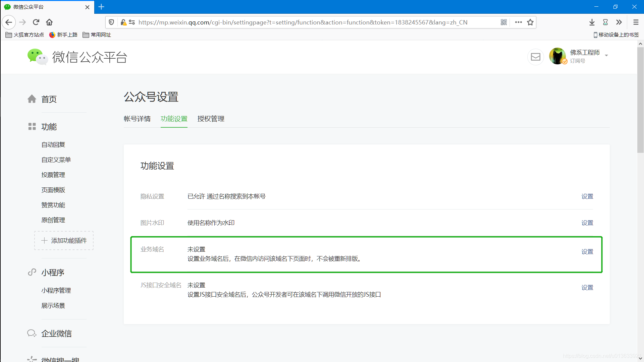Click the account avatar picture
Screen dimensions: 644x362
click(x=557, y=56)
